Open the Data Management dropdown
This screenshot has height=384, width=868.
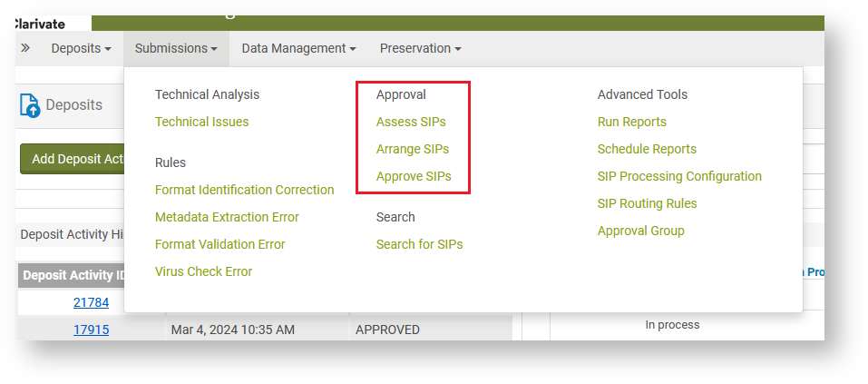[298, 48]
